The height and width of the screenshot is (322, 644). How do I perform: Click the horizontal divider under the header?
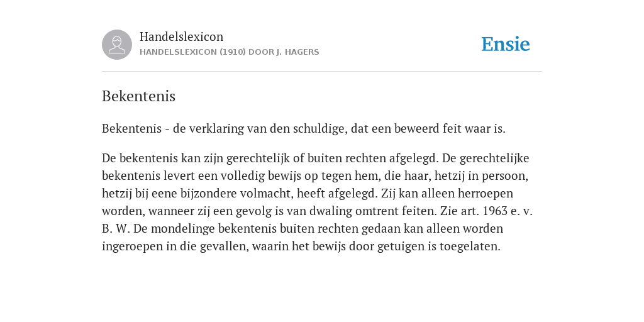click(322, 72)
